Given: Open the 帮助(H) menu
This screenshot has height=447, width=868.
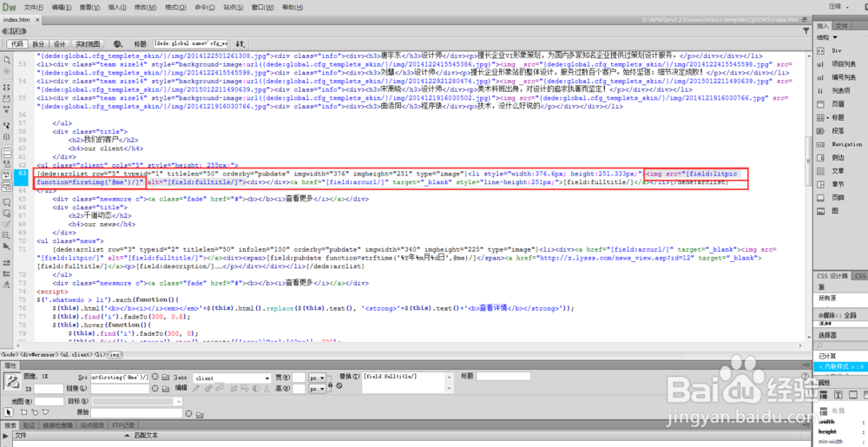Looking at the screenshot, I should pyautogui.click(x=293, y=7).
